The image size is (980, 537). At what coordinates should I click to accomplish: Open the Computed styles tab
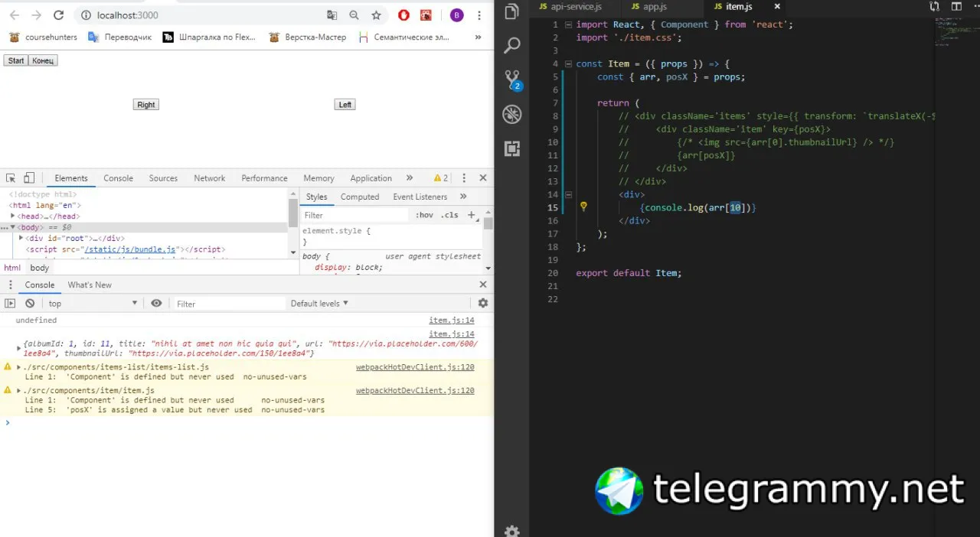click(x=360, y=197)
